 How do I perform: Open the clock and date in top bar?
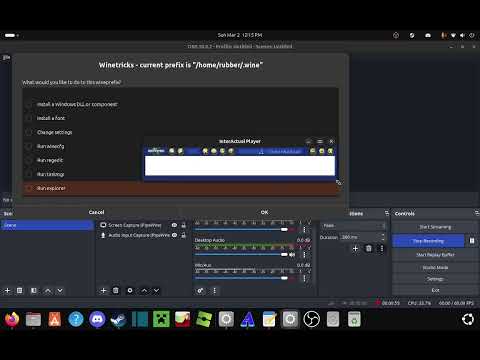click(x=240, y=35)
